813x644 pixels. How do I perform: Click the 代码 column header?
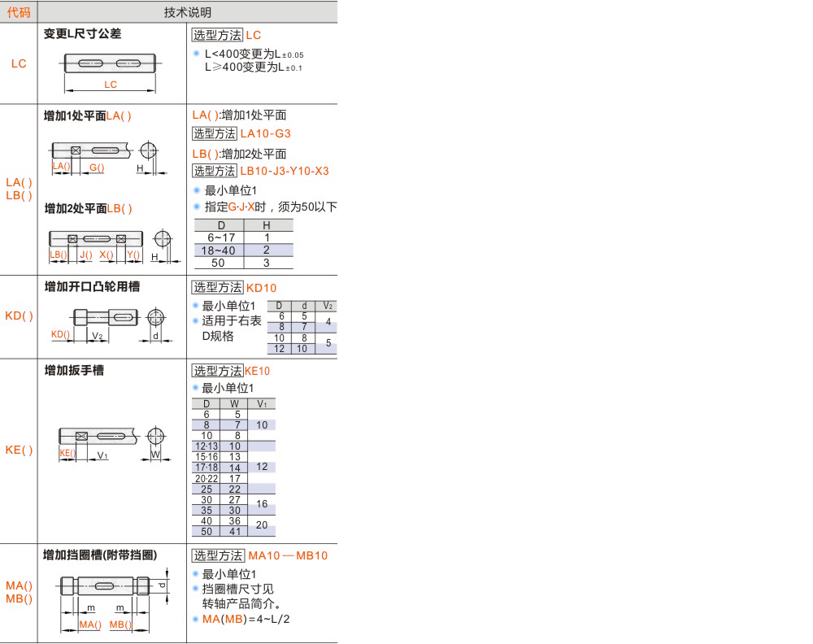pos(19,12)
